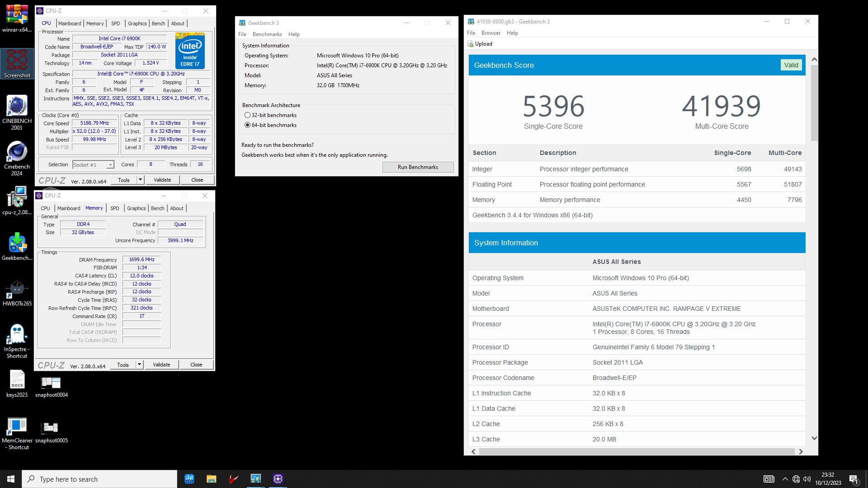Click vertical scrollbar thumb in Geekbench results
868x488 pixels.
(814, 103)
